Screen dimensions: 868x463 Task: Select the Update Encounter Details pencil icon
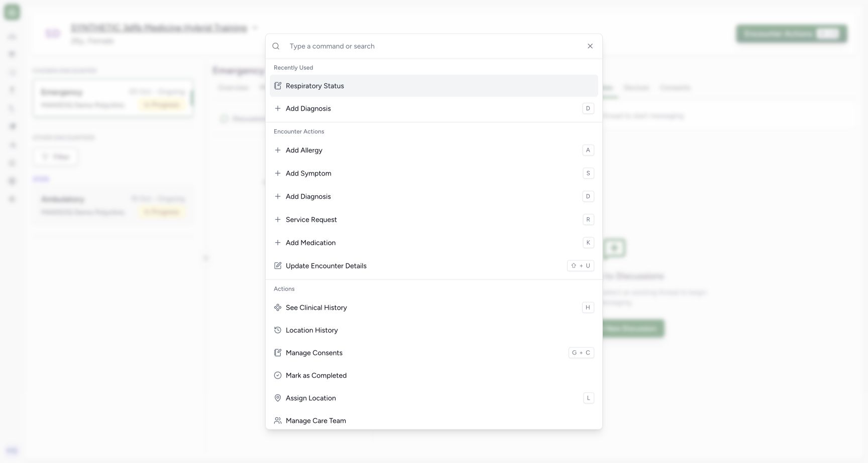point(278,266)
